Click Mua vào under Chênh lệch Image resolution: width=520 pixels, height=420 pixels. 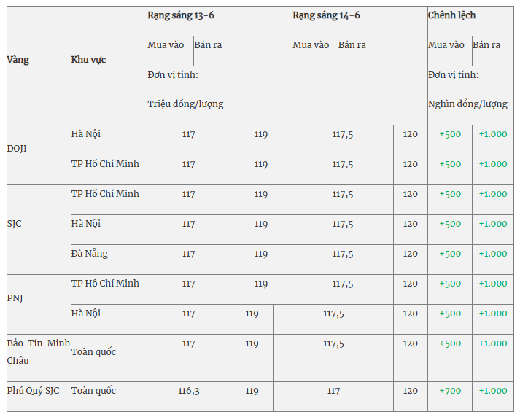tap(446, 45)
